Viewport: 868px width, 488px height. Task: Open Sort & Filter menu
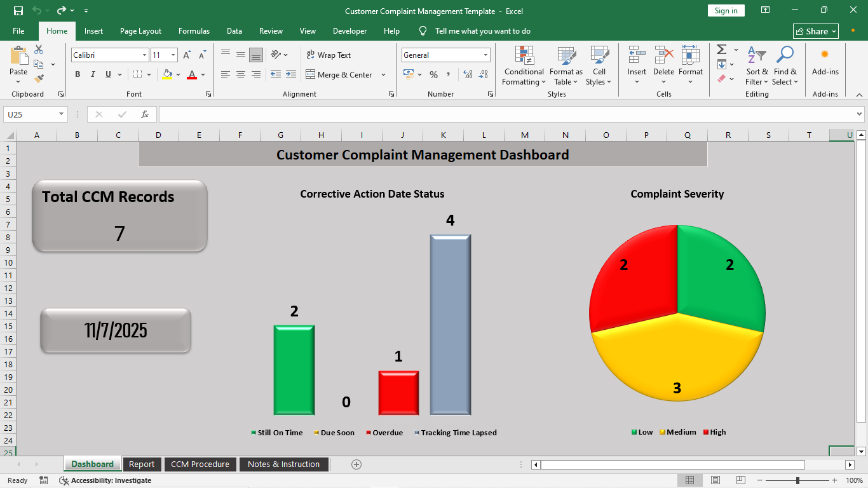757,65
